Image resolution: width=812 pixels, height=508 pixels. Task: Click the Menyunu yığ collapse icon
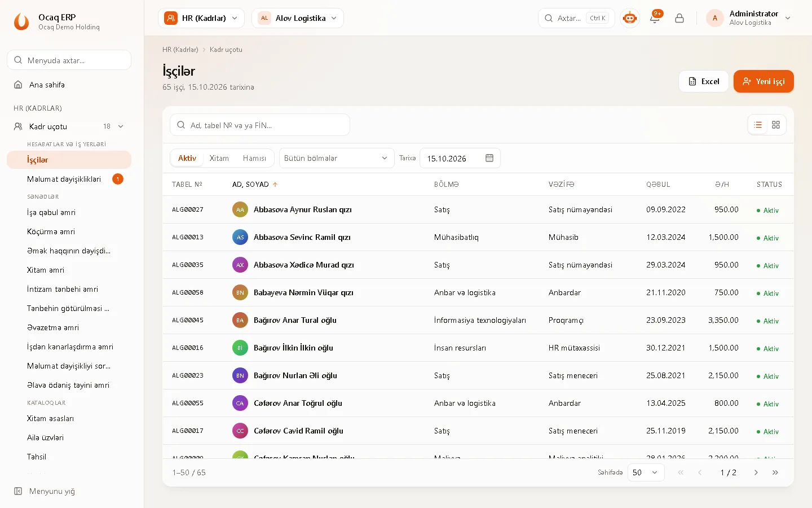tap(18, 491)
